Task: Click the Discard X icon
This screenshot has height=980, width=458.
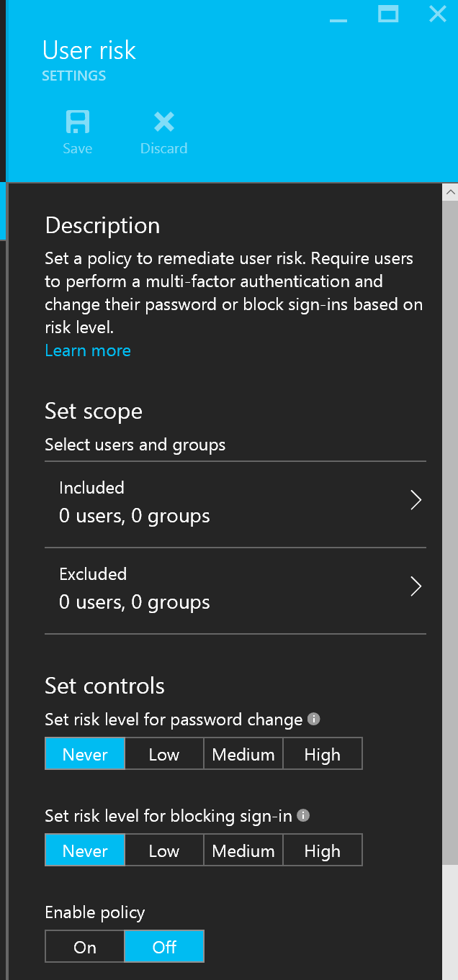Action: pos(164,122)
